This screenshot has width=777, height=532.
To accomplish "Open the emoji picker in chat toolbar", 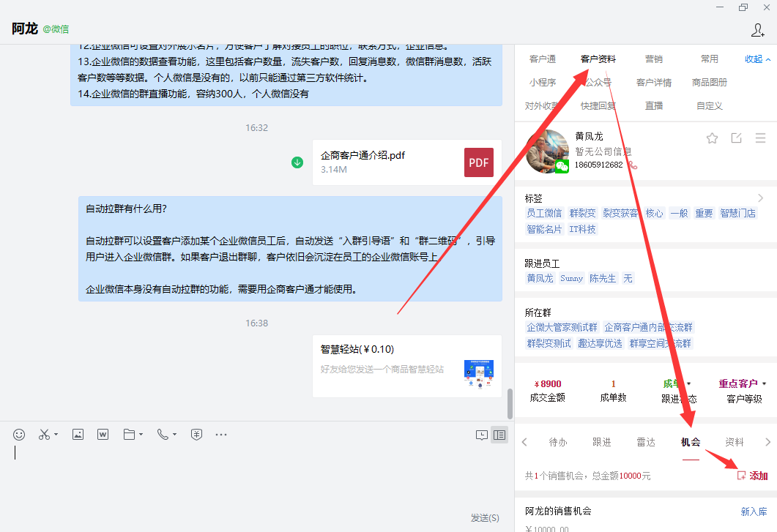I will point(19,435).
